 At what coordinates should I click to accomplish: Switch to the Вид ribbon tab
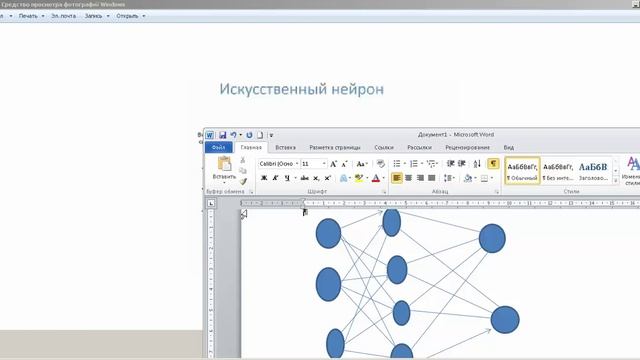pyautogui.click(x=509, y=147)
